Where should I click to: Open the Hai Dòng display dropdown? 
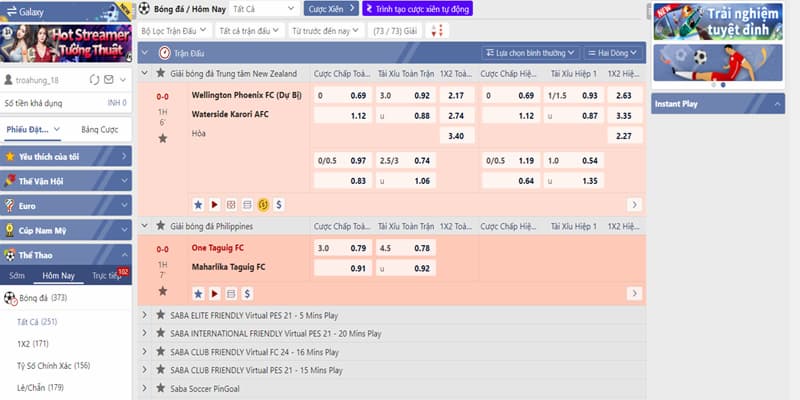[612, 53]
